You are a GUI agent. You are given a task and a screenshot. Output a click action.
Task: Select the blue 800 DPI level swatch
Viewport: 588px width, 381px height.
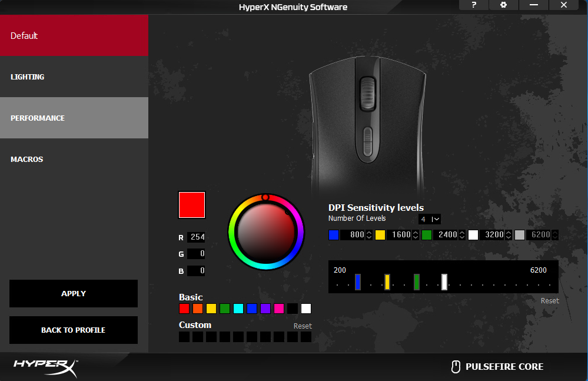point(334,234)
